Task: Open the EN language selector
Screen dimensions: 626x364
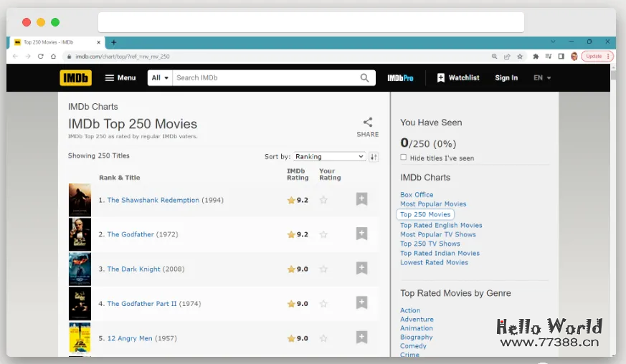Action: coord(542,78)
